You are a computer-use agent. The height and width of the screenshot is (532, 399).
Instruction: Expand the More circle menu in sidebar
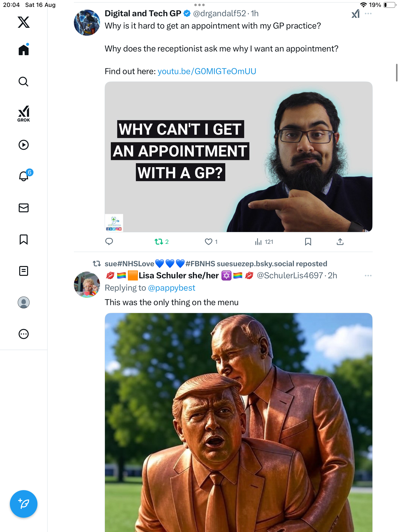(24, 334)
